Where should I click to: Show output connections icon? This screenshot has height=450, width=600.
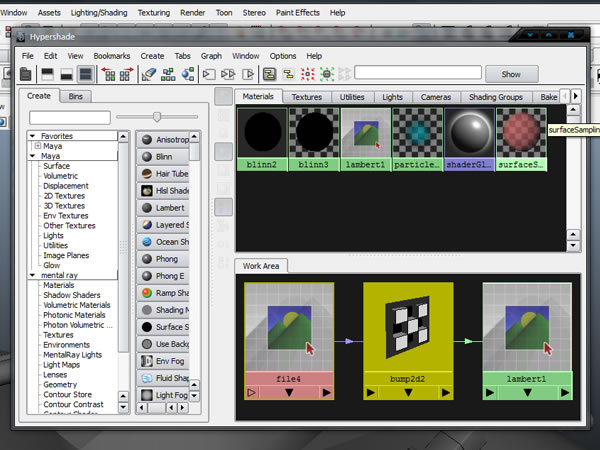click(x=248, y=74)
